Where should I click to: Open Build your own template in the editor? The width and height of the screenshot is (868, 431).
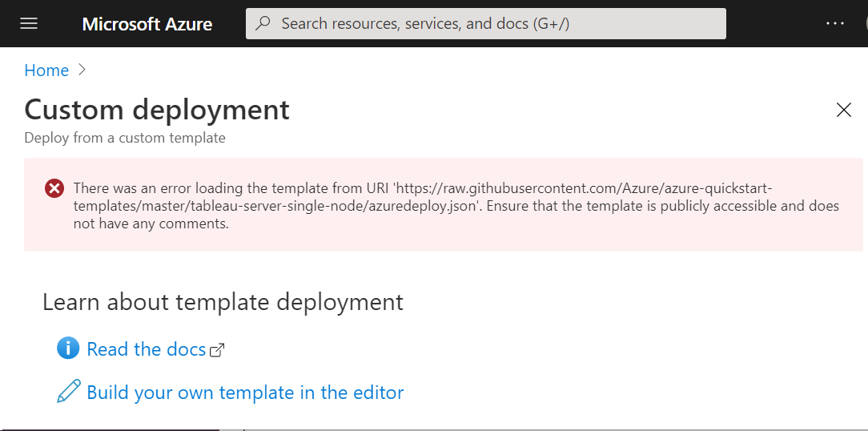[x=245, y=393]
